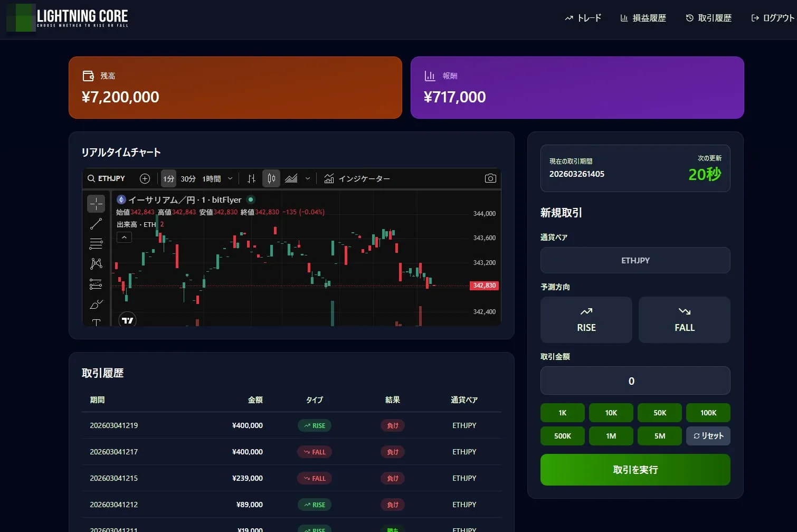
Task: Click the chart snapshot camera icon
Action: pos(490,178)
